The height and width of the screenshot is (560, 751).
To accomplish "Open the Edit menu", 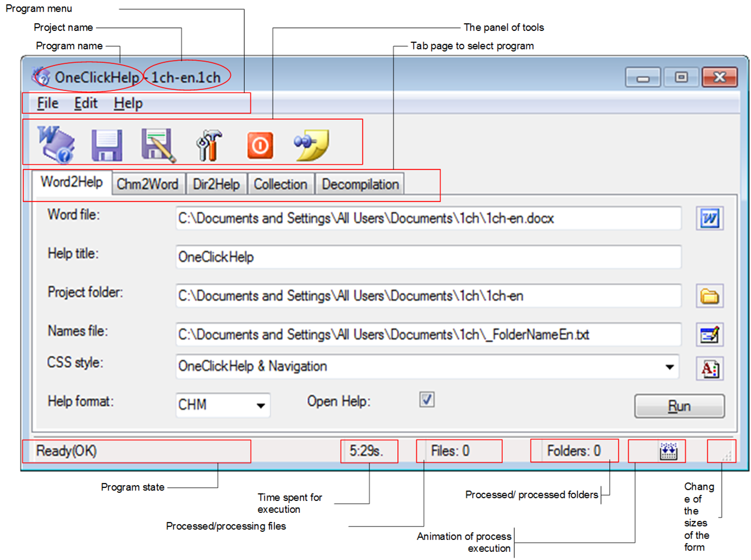I will coord(86,103).
